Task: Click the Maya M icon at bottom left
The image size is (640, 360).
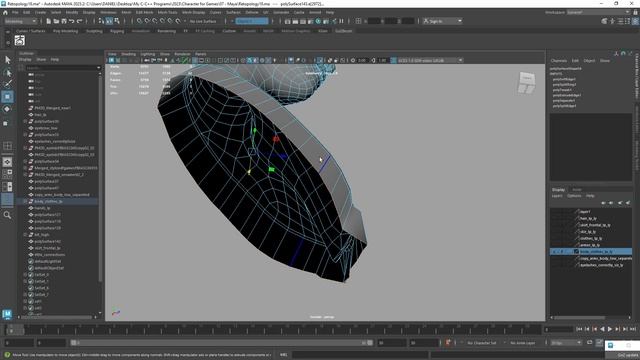Action: (7, 314)
